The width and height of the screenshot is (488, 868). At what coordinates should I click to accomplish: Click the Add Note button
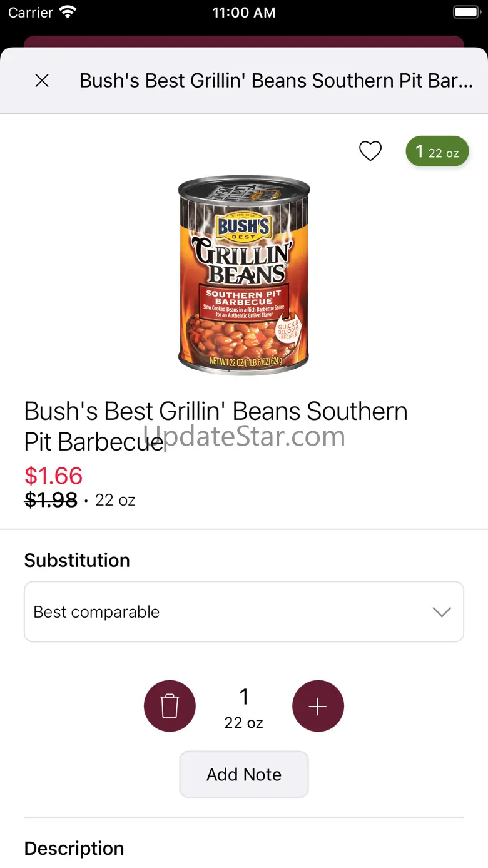click(244, 775)
